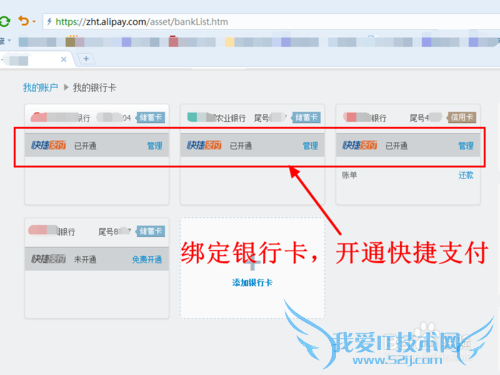Open the bookmarks dropdown arrow at the left edge
Image resolution: width=500 pixels, height=375 pixels.
(x=9, y=41)
